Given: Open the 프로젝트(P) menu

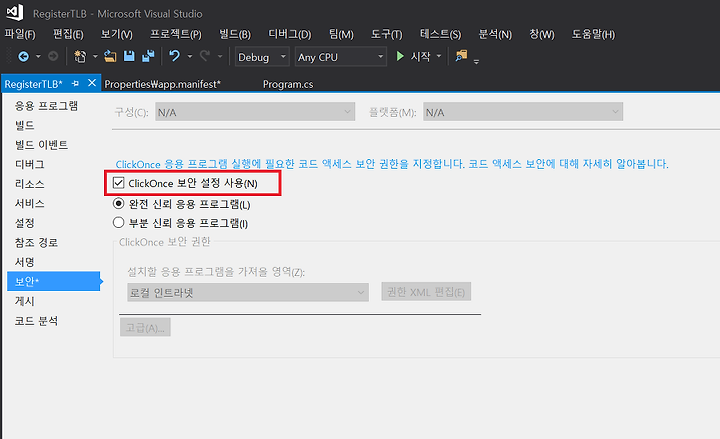Looking at the screenshot, I should click(x=176, y=34).
